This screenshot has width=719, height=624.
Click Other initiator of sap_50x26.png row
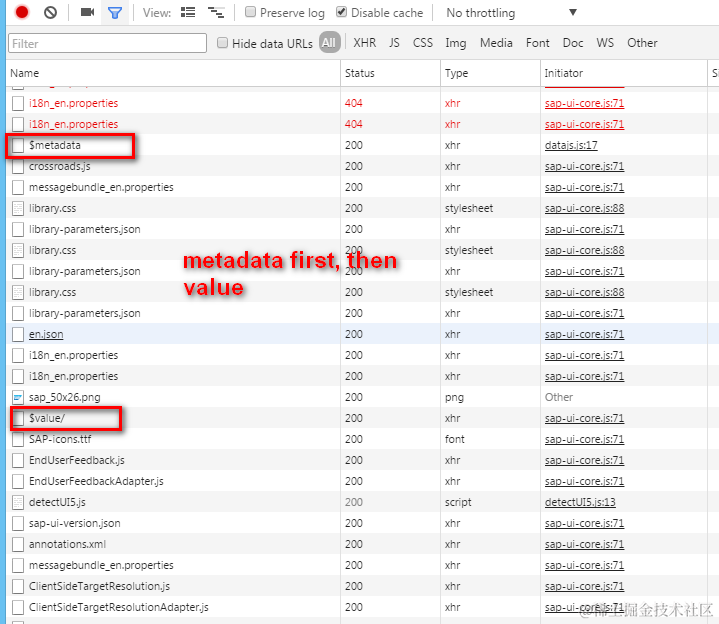559,397
